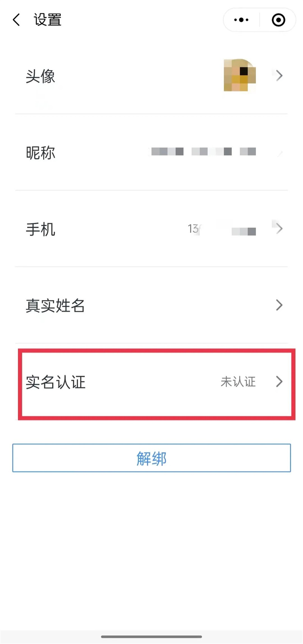Screen dimensions: 303x644
Task: Expand the 真实姓名 row chevron
Action: point(279,305)
